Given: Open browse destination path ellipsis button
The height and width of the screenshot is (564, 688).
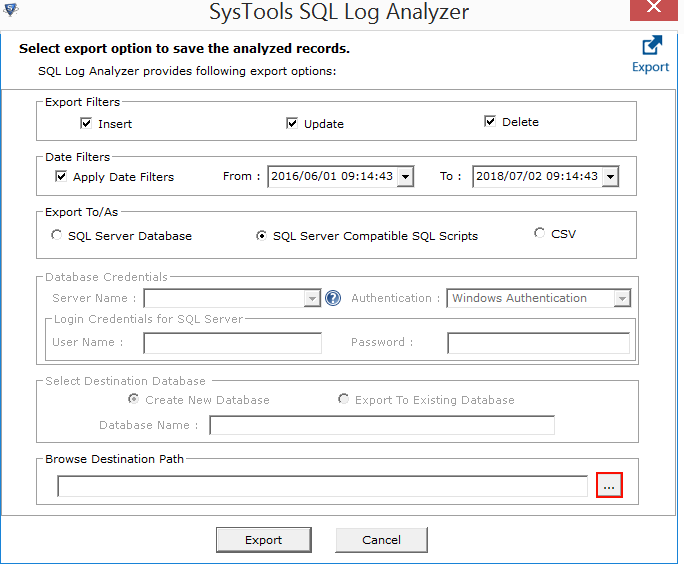Looking at the screenshot, I should (x=609, y=485).
